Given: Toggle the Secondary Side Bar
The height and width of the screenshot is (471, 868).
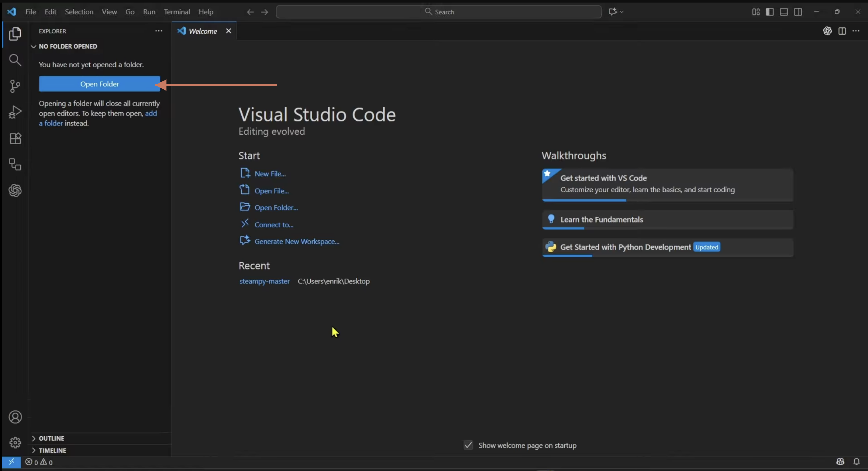Looking at the screenshot, I should click(798, 12).
